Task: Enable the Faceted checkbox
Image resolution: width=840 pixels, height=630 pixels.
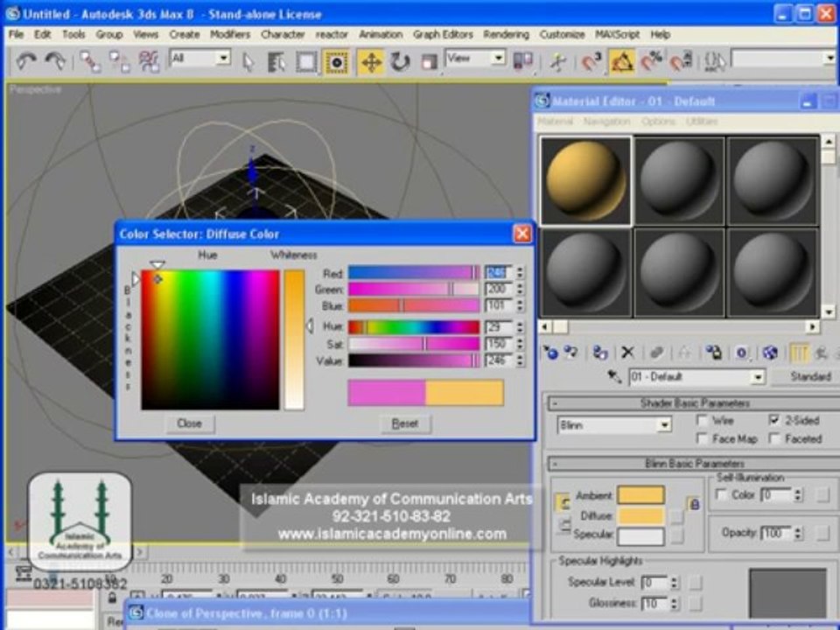Action: [773, 438]
